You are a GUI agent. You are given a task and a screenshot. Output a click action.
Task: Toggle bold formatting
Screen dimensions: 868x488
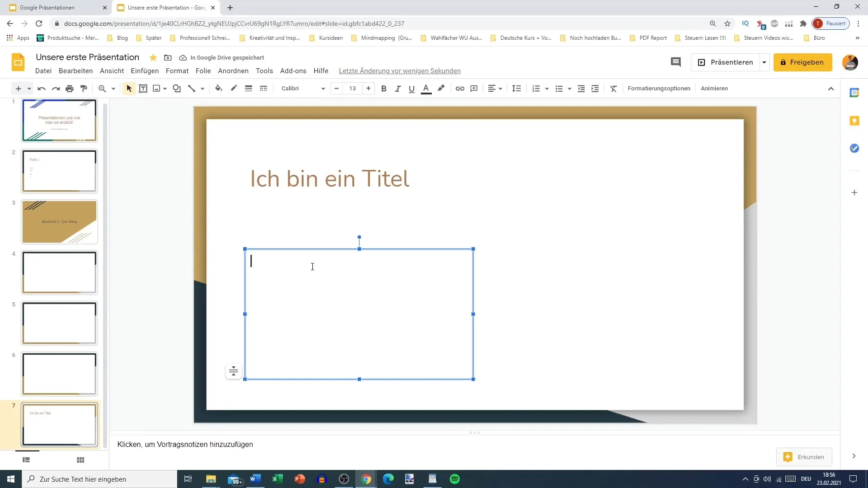click(x=384, y=89)
